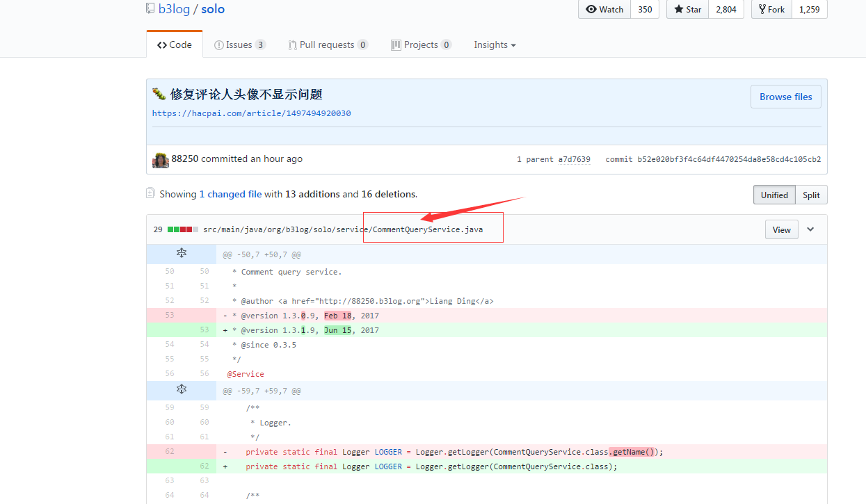Click the Browse files button
Screen dimensions: 866x504
[785, 97]
